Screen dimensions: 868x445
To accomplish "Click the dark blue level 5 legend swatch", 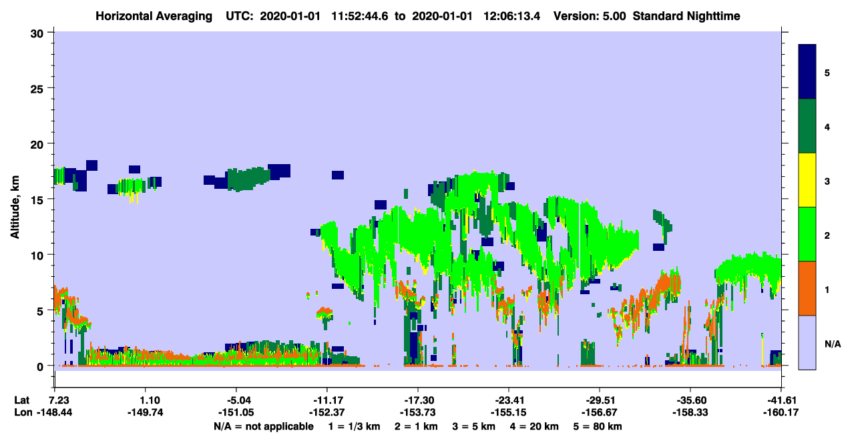I will coord(807,72).
